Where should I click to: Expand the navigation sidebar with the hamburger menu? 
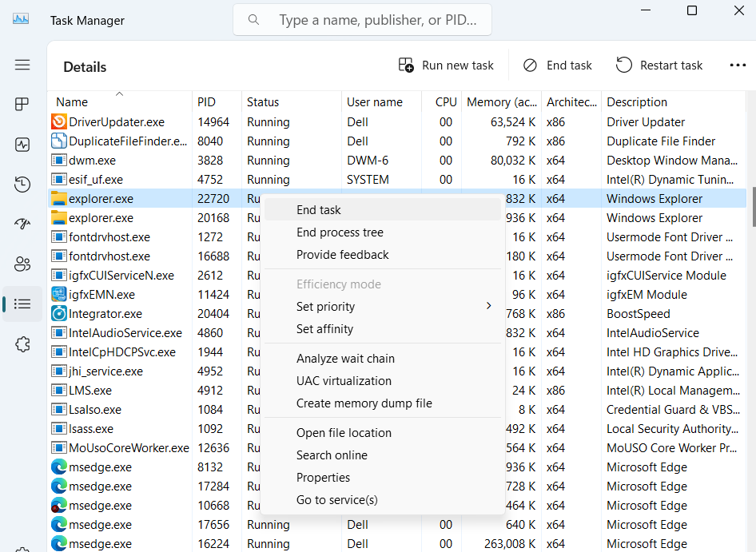22,65
